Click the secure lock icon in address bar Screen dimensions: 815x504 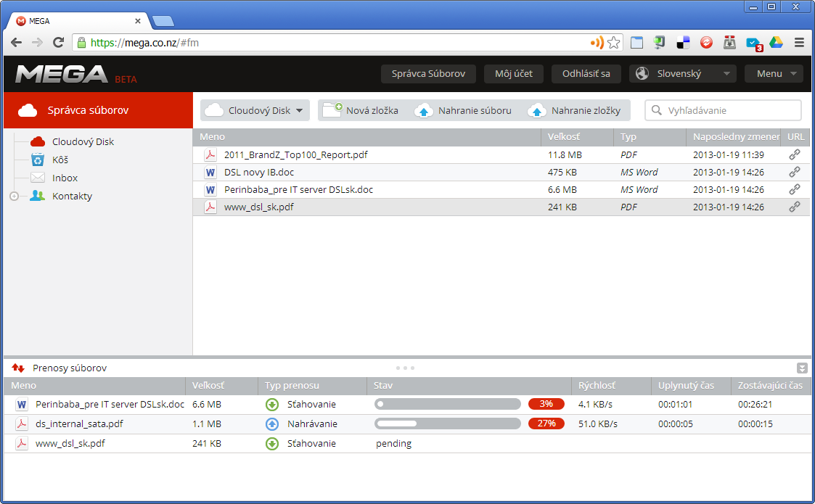81,43
